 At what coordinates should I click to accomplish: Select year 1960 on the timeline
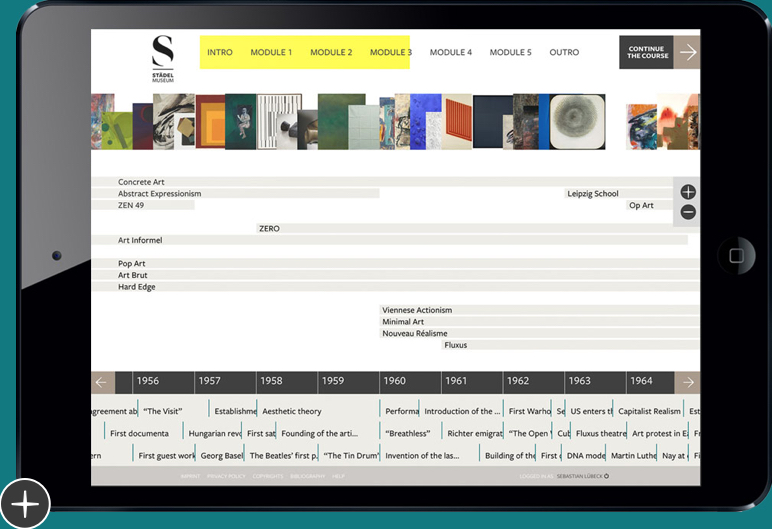pyautogui.click(x=395, y=381)
